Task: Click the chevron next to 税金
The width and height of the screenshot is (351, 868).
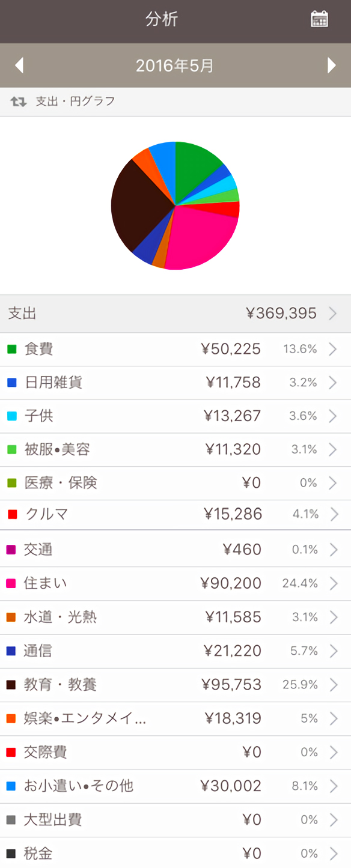Action: pos(333,853)
